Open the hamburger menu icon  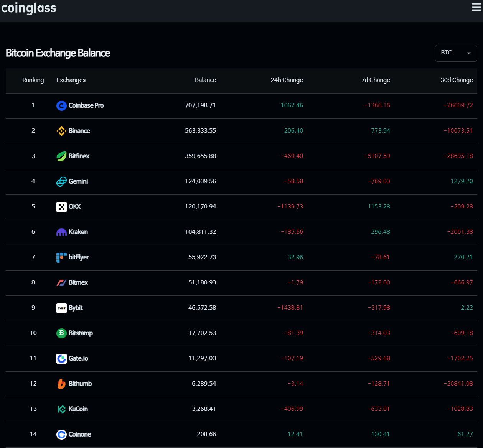click(x=476, y=7)
